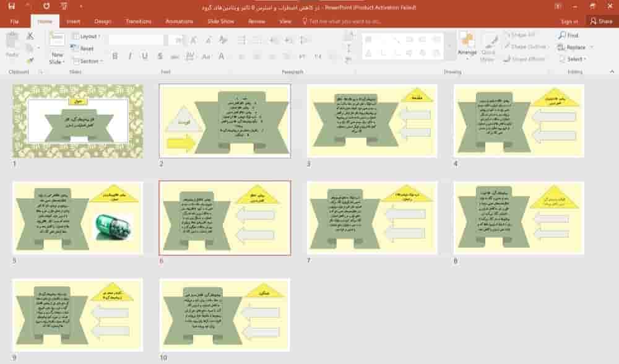Switch to the Insert tab

73,21
